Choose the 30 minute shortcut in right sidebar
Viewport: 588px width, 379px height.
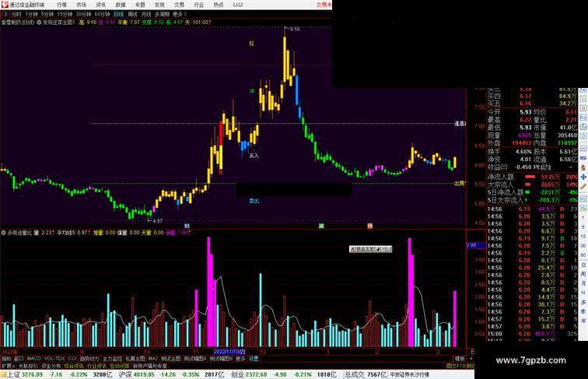[583, 246]
